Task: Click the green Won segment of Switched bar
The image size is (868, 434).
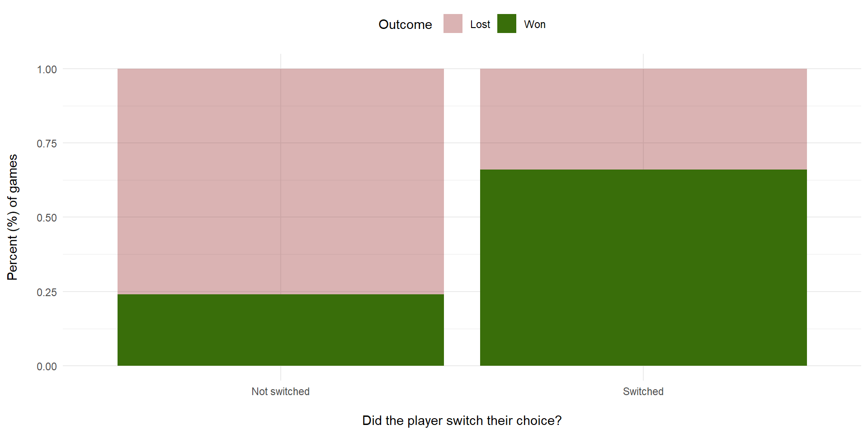Action: [643, 268]
